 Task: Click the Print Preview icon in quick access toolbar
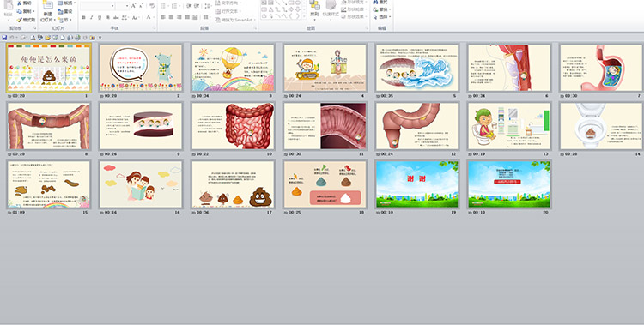pos(33,38)
